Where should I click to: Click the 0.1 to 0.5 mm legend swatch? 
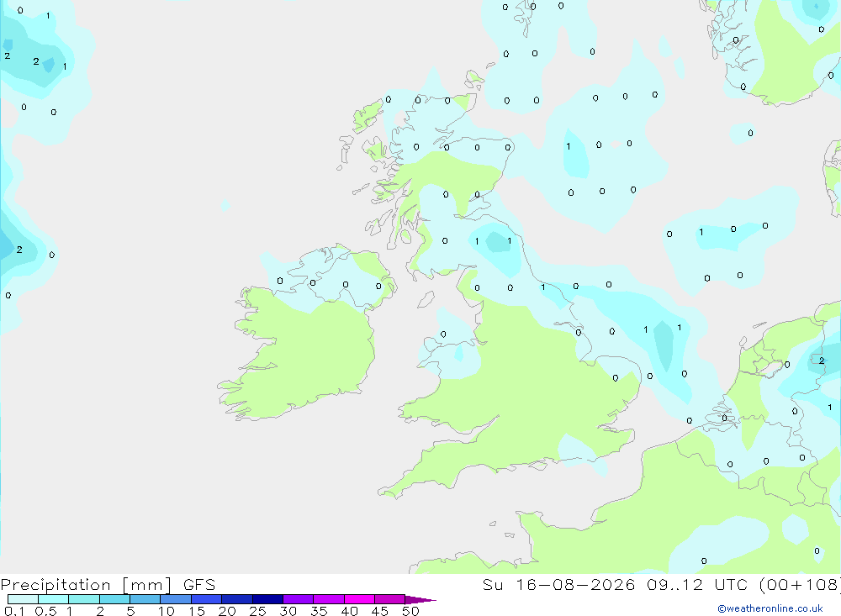[23, 599]
